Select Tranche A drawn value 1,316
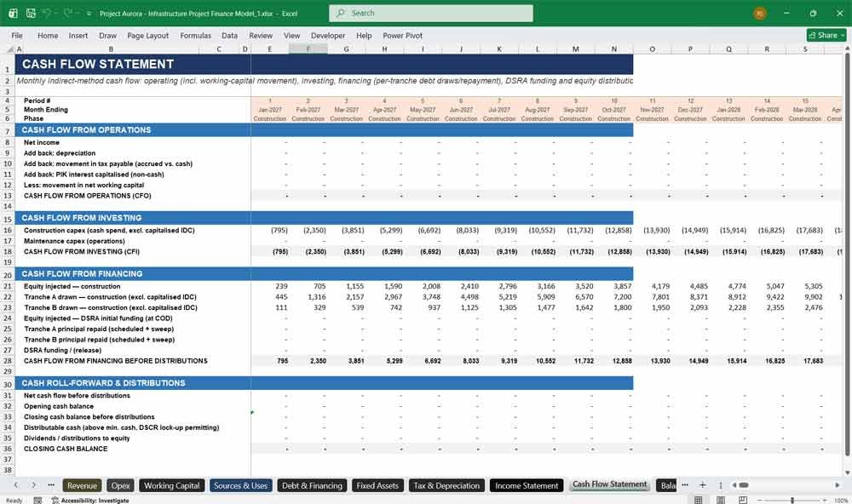The height and width of the screenshot is (504, 852). point(316,297)
